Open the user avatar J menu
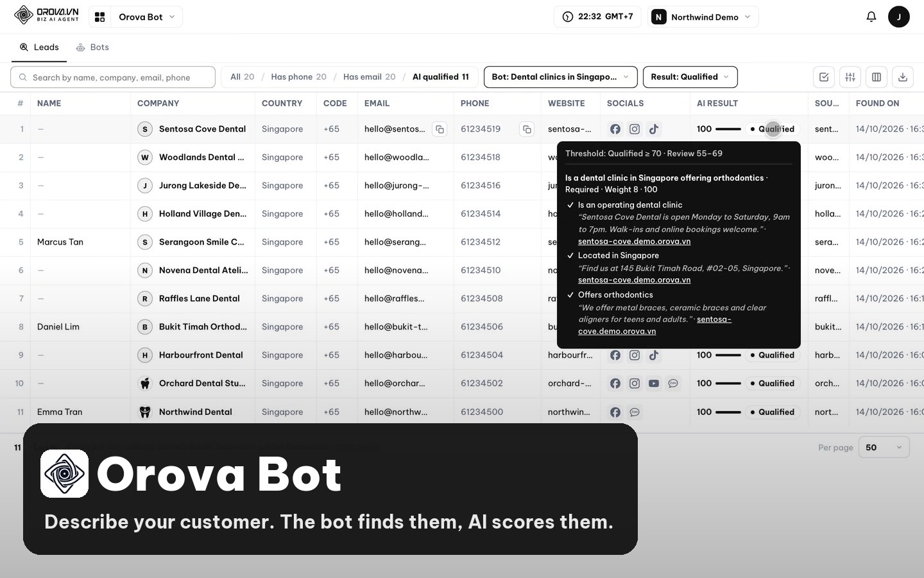The height and width of the screenshot is (578, 924). click(899, 17)
